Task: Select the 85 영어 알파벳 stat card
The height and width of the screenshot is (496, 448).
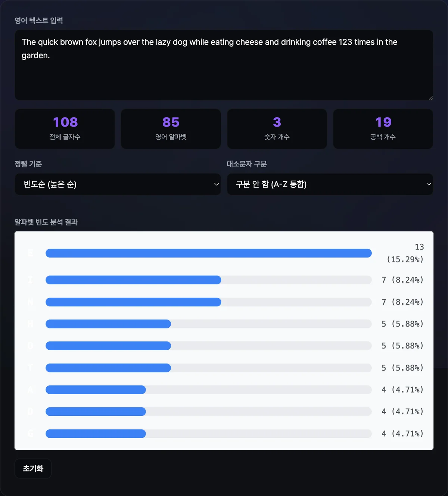Action: coord(171,129)
